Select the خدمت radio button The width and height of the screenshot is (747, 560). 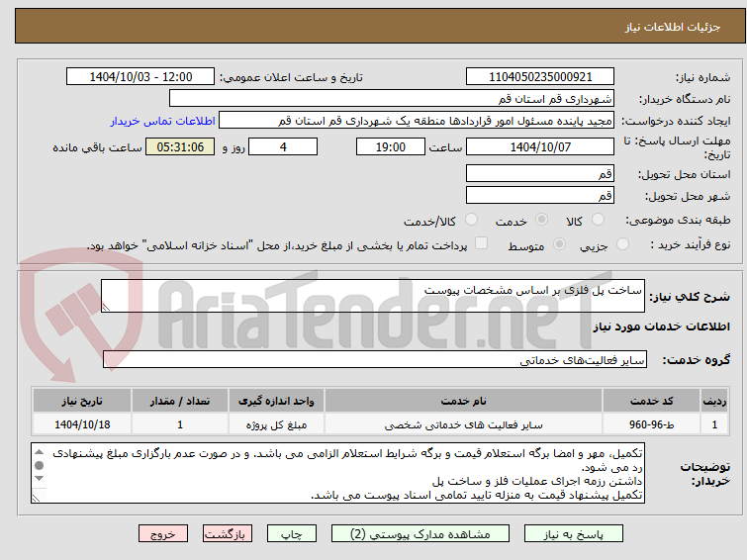tap(541, 220)
